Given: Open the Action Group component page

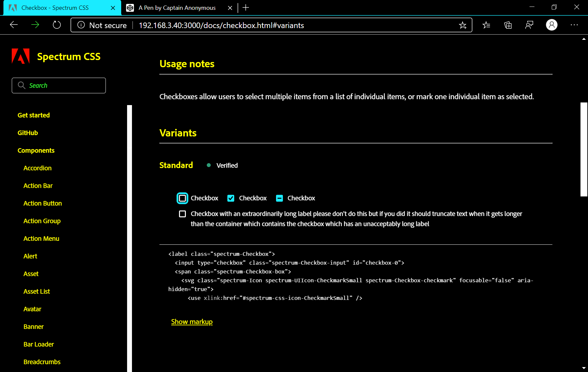Looking at the screenshot, I should 42,221.
